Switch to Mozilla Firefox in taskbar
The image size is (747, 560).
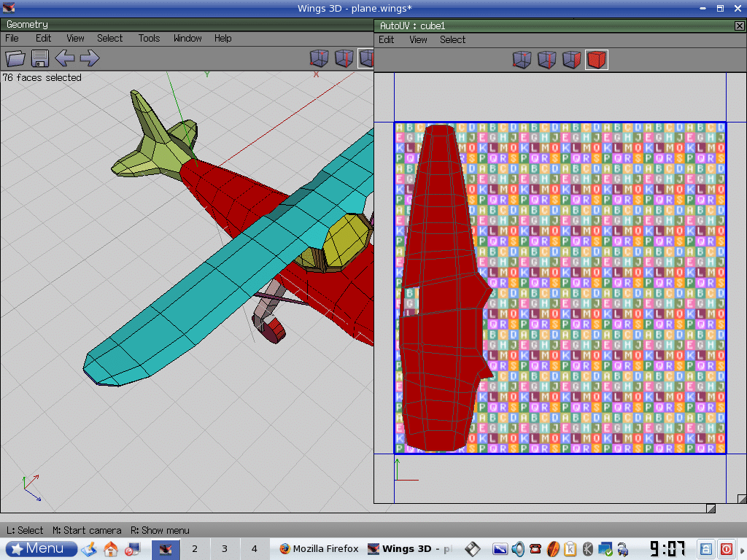coord(318,548)
